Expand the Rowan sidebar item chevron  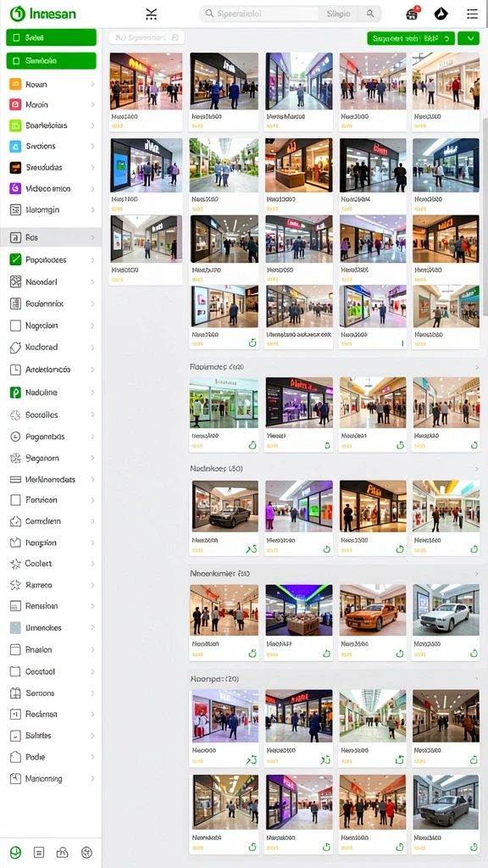tap(92, 85)
